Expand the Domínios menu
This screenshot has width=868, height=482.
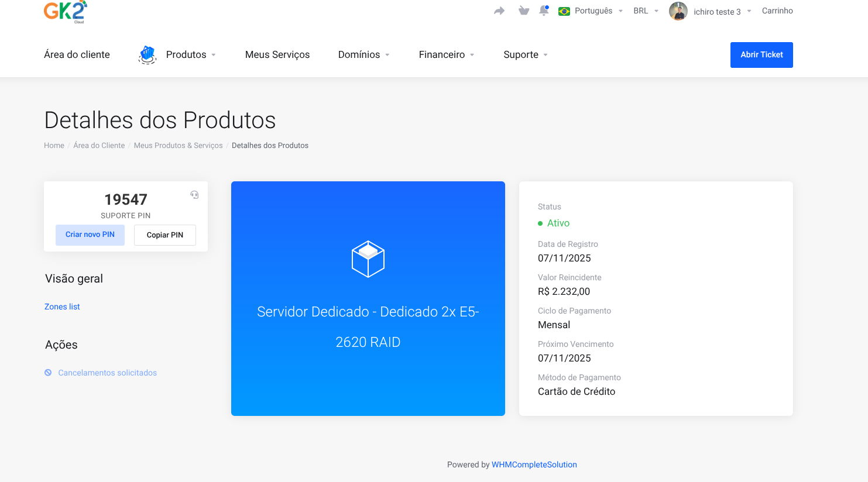coord(363,54)
